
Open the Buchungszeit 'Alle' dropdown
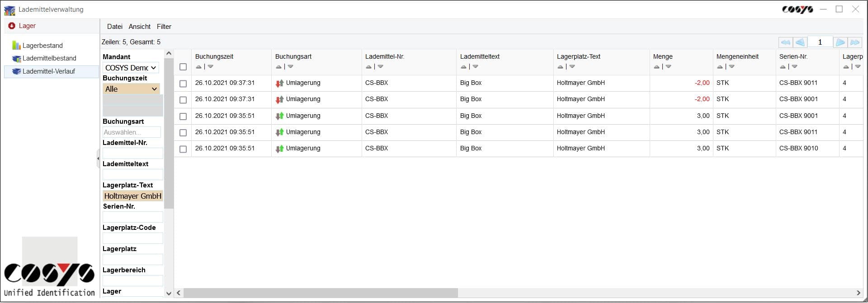(x=131, y=89)
